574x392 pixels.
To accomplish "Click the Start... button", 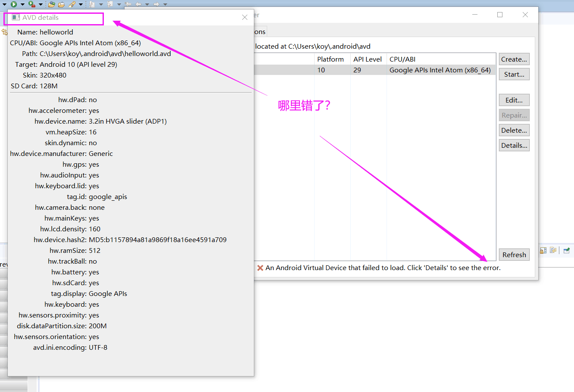I will tap(514, 74).
